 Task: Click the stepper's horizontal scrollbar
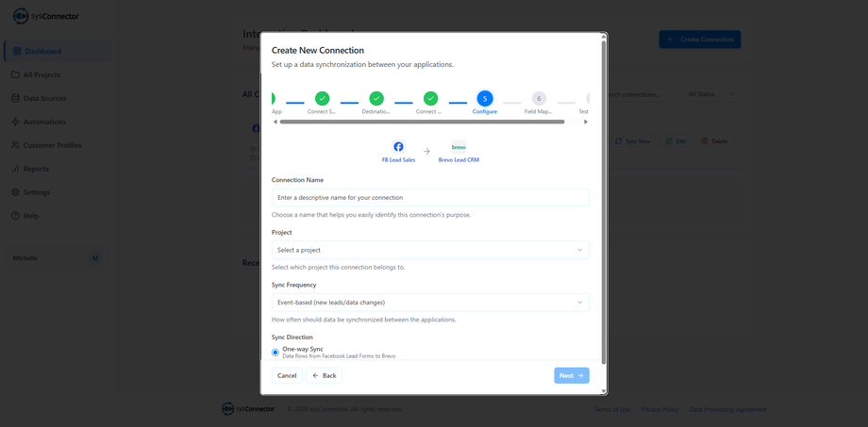(x=422, y=122)
